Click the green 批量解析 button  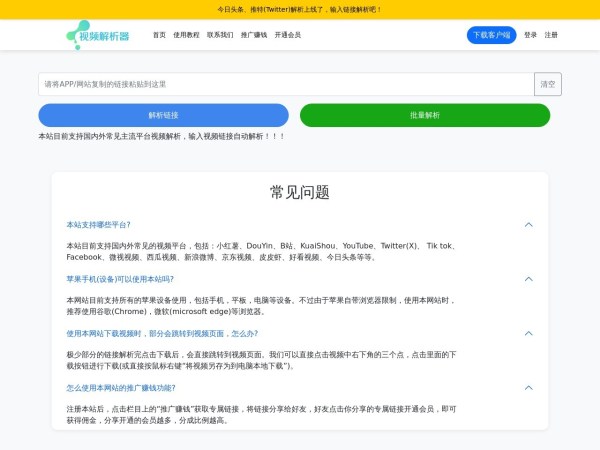click(x=424, y=115)
